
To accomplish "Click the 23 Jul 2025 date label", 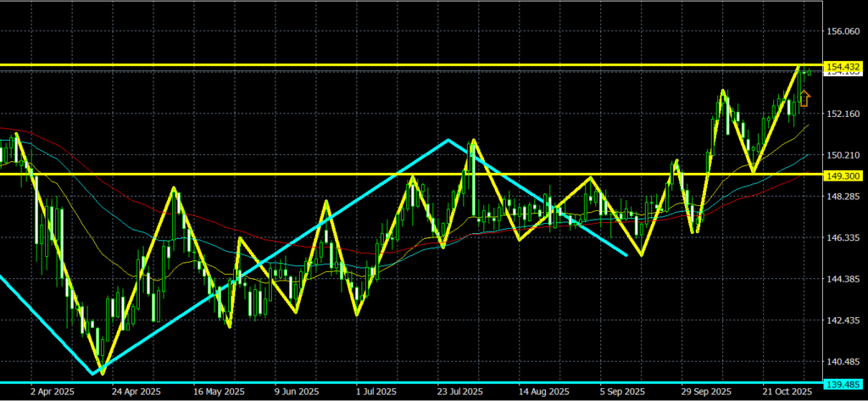I will [x=459, y=393].
